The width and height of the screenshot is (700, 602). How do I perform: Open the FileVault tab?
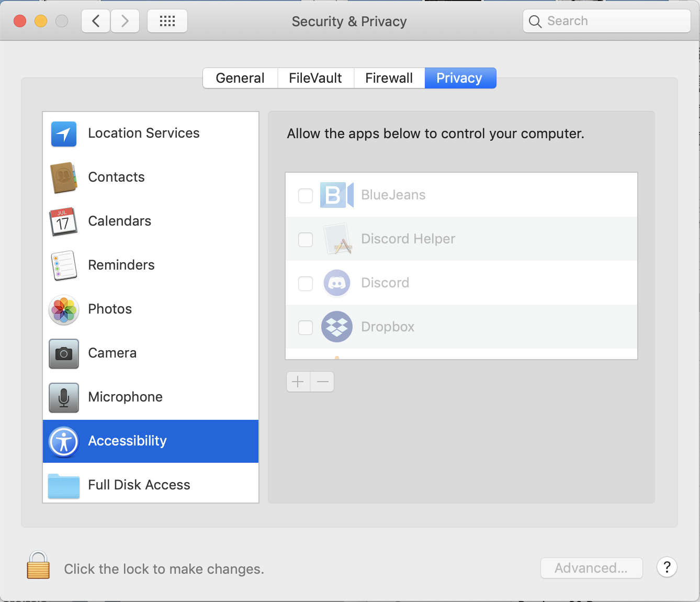(x=315, y=78)
